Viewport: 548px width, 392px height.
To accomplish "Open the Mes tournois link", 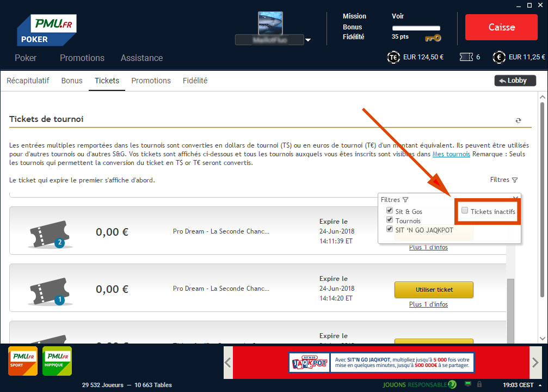I will pos(451,154).
